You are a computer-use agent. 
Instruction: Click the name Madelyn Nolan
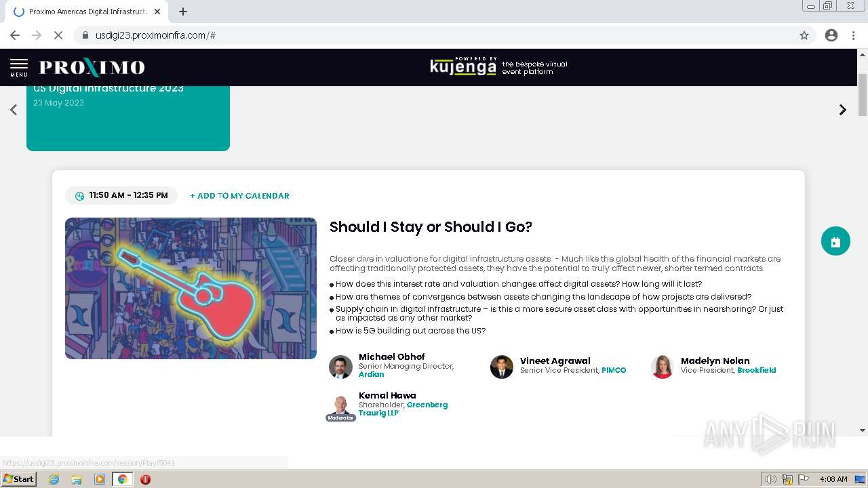(715, 361)
